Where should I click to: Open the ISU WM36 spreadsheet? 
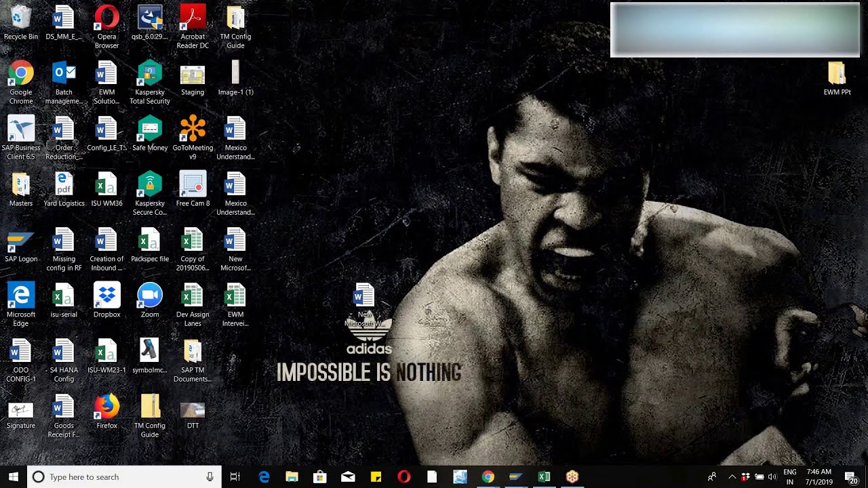106,190
